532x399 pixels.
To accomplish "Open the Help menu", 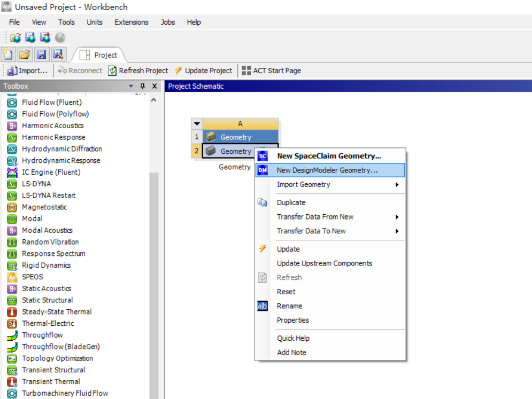I will [x=194, y=22].
